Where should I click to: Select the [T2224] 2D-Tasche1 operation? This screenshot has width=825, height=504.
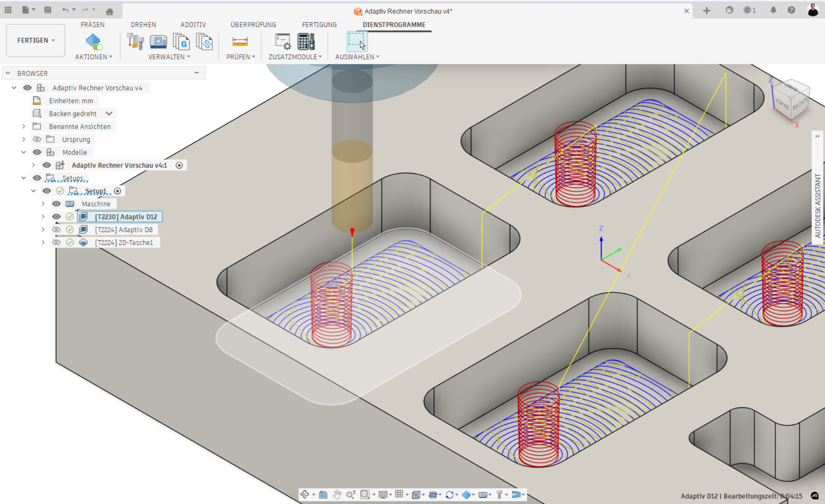[x=124, y=242]
